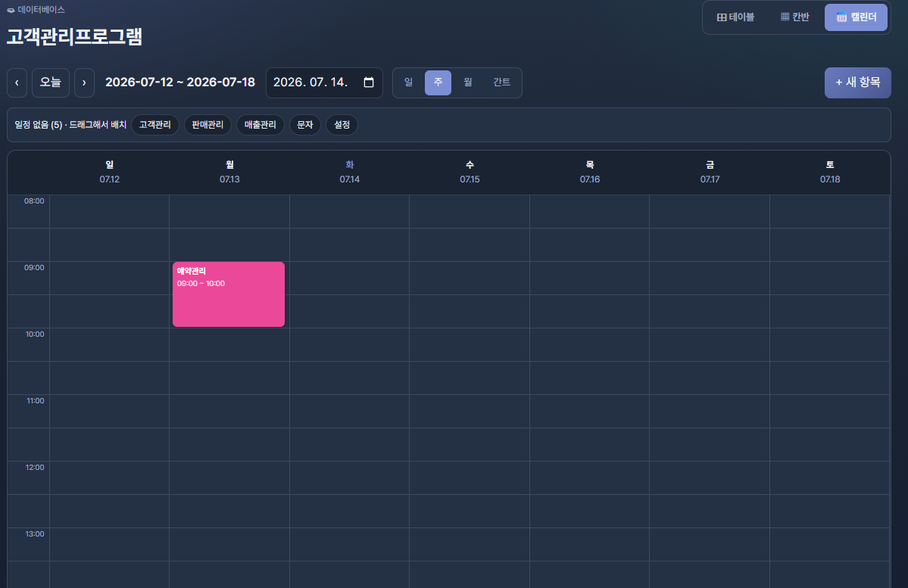Image resolution: width=908 pixels, height=588 pixels.
Task: Select the 월 month view option
Action: click(x=468, y=82)
